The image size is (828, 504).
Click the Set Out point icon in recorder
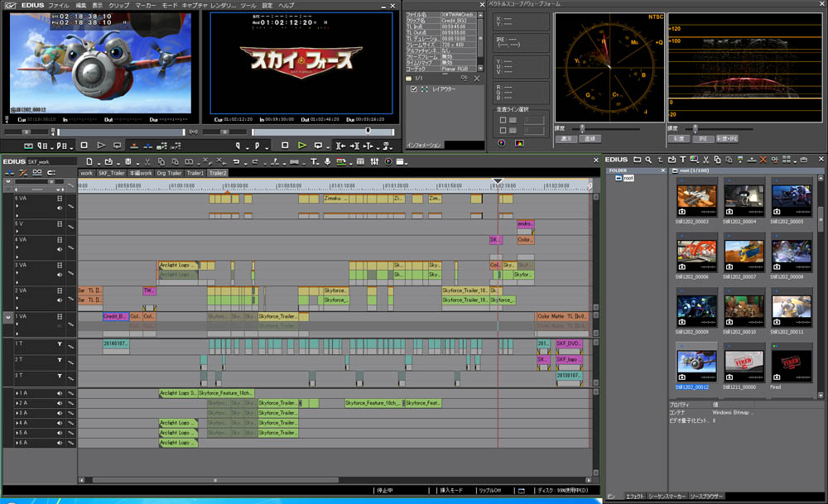click(x=258, y=145)
